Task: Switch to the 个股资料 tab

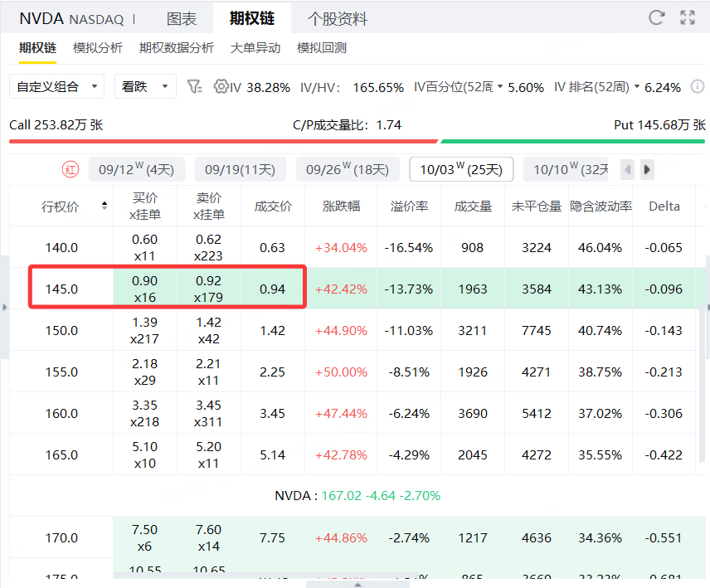Action: (338, 18)
